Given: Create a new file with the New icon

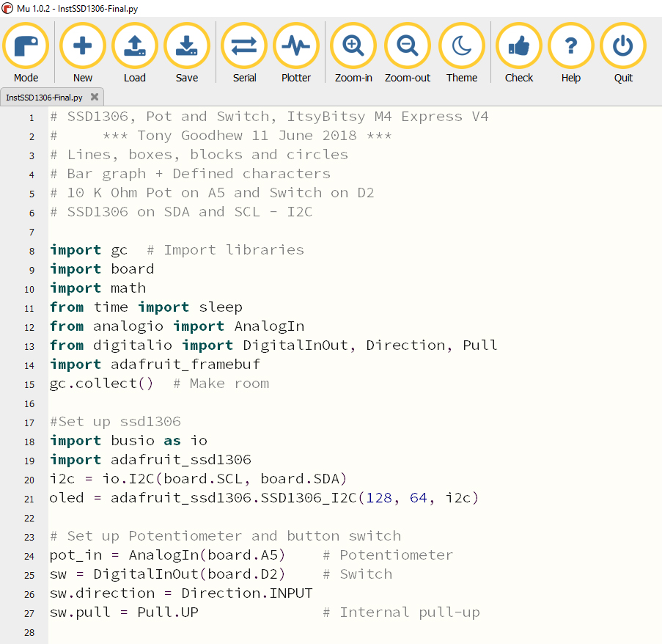Looking at the screenshot, I should [x=82, y=45].
